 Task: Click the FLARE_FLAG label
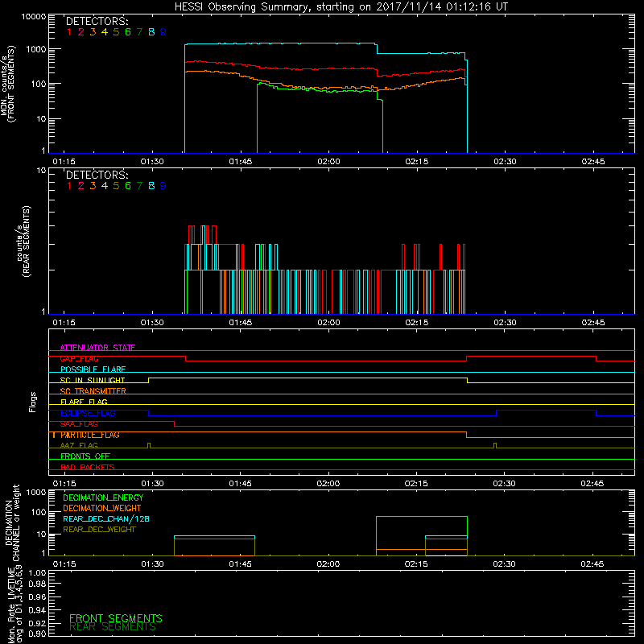pyautogui.click(x=84, y=402)
